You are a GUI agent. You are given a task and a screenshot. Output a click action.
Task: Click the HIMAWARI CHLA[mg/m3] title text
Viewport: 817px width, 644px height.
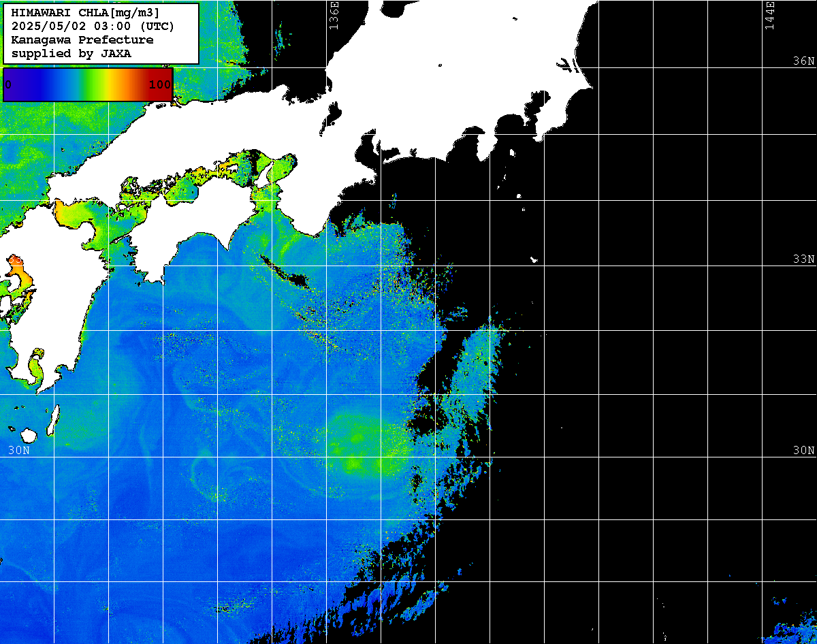point(86,14)
